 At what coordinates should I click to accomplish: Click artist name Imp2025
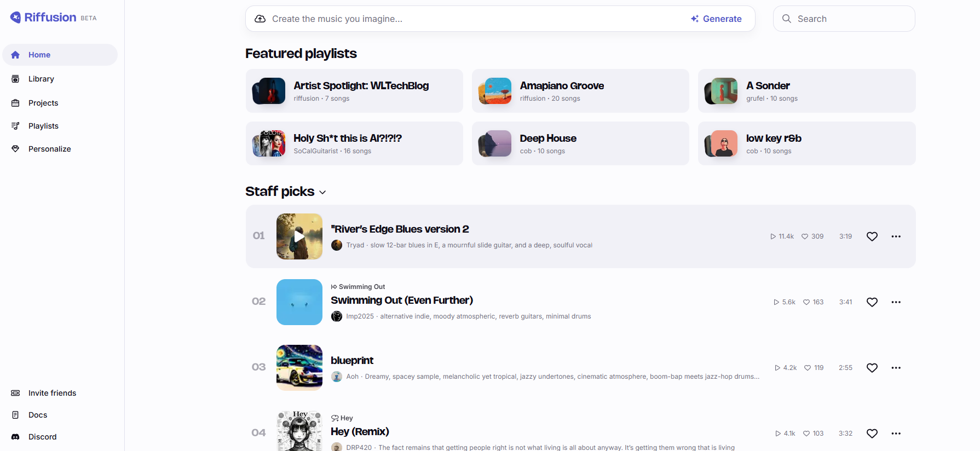pyautogui.click(x=360, y=316)
